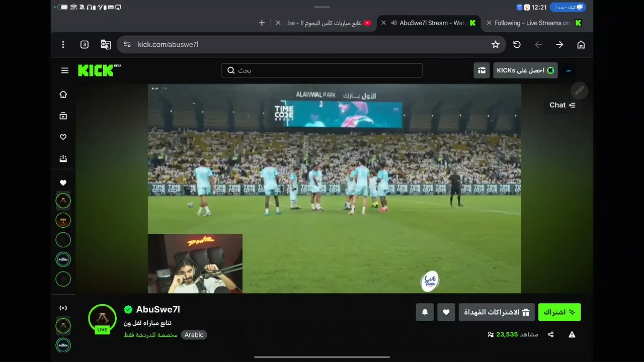Viewport: 644px width, 362px height.
Task: Reload the page
Action: pos(517,44)
